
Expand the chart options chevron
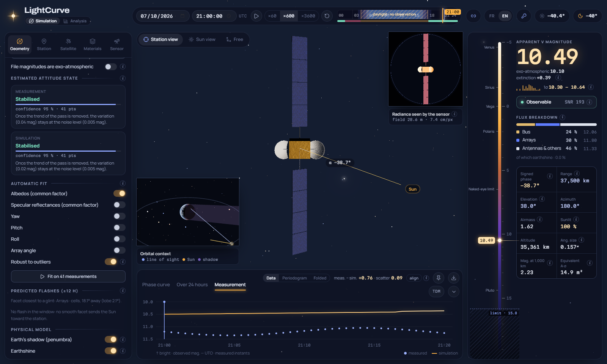454,291
